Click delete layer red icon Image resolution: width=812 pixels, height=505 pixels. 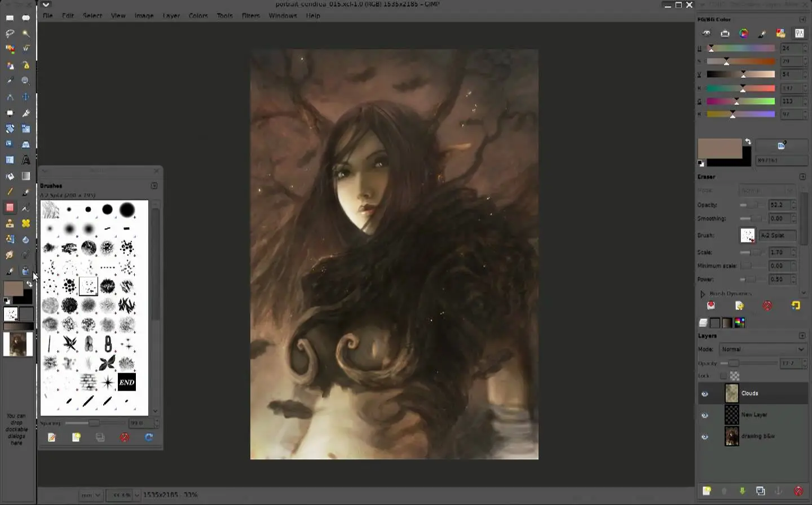click(x=798, y=491)
